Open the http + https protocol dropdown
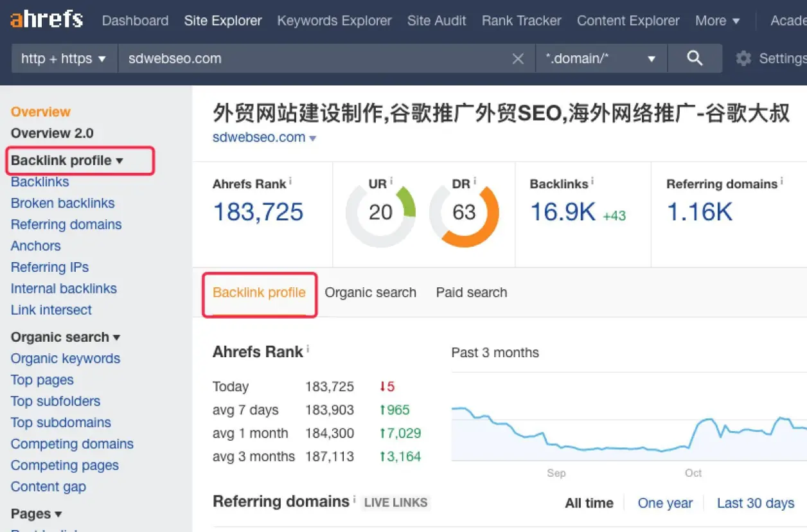 pyautogui.click(x=64, y=58)
